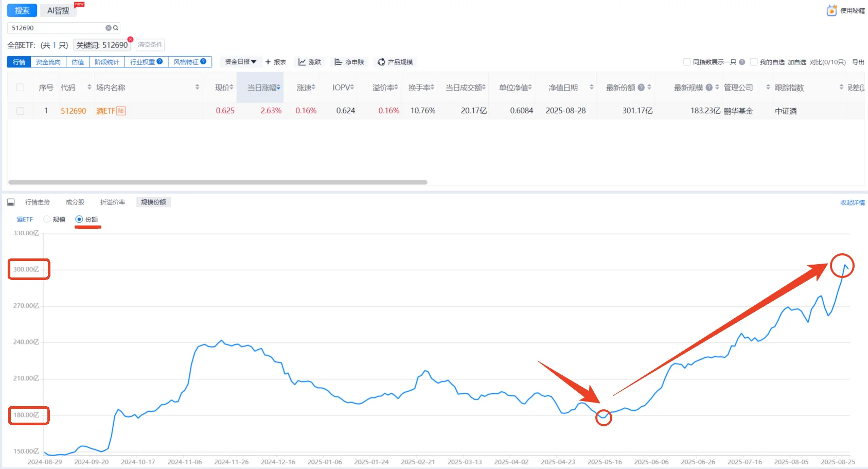Image resolution: width=868 pixels, height=469 pixels.
Task: Click help icon next to 同指数展示一只
Action: click(742, 62)
